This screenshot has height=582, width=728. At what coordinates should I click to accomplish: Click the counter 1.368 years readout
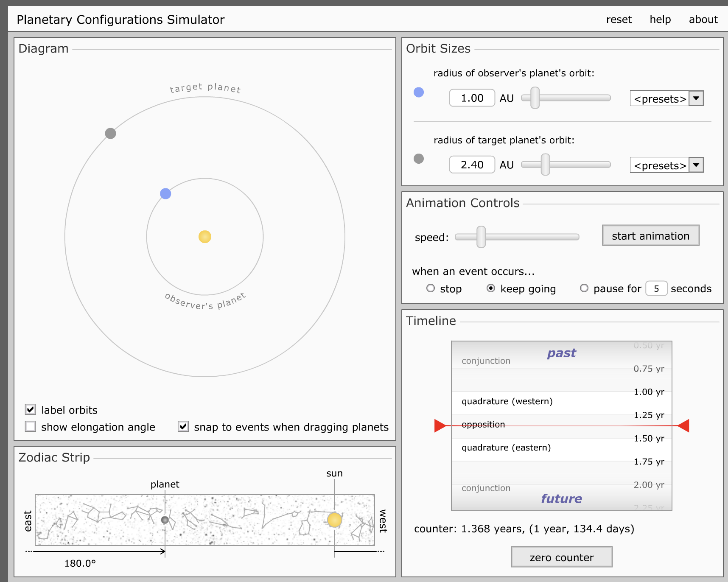(524, 529)
